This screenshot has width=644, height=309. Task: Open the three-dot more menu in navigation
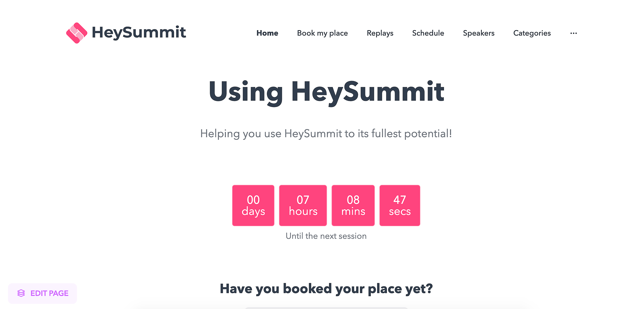[574, 33]
